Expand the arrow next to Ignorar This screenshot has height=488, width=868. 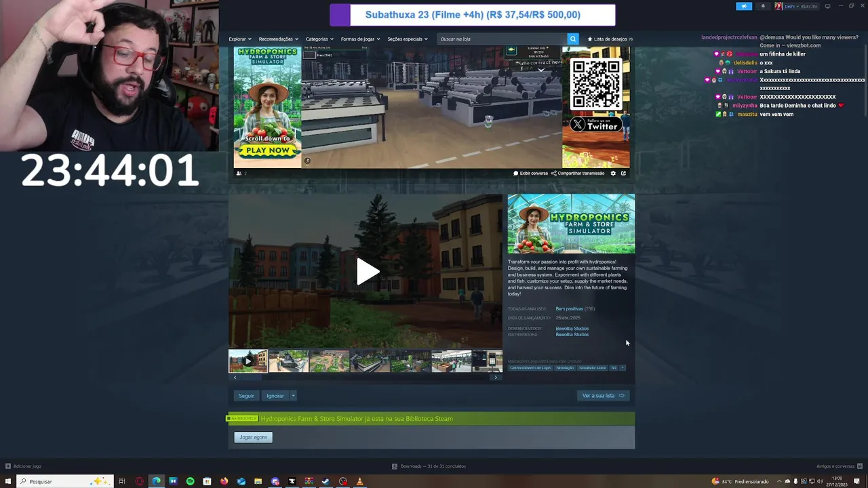coord(293,396)
